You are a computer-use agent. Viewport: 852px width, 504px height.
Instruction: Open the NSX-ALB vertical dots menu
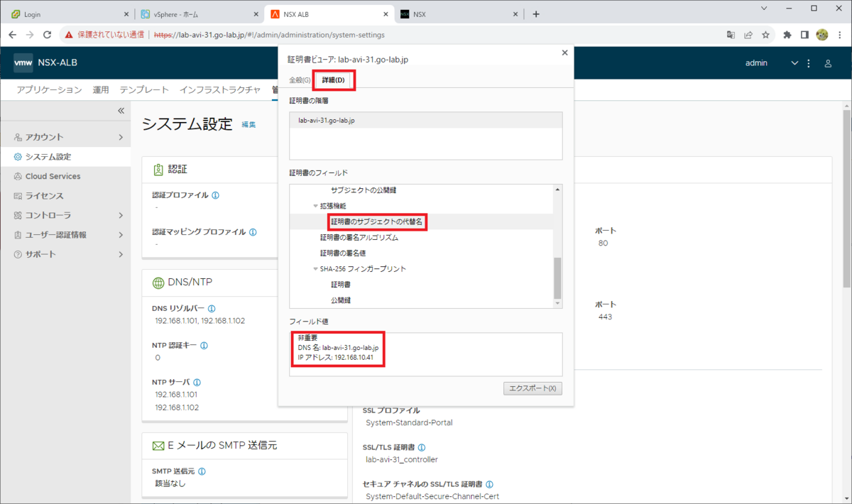tap(809, 63)
